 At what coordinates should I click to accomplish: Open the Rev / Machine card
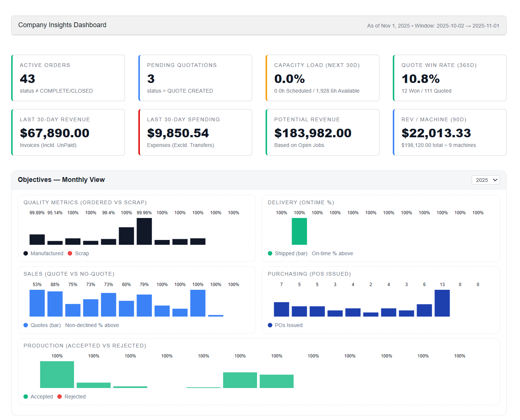coord(450,132)
